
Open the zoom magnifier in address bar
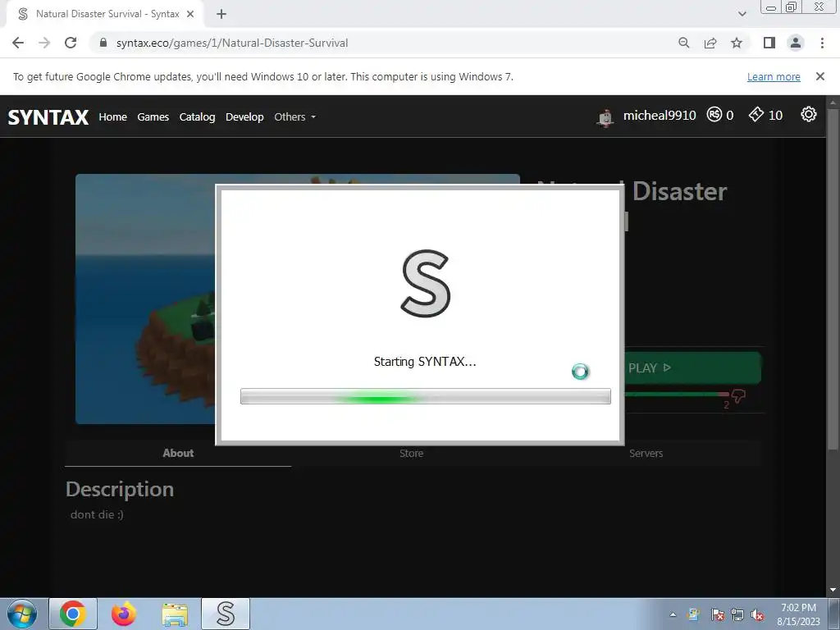[683, 43]
